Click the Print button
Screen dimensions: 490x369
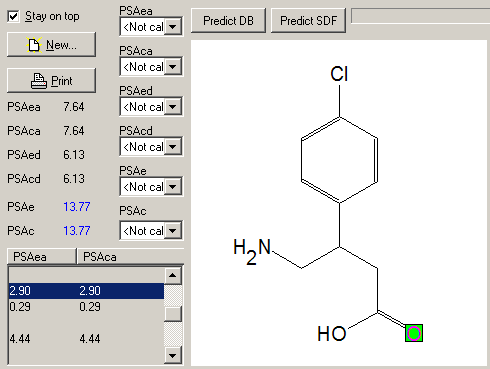(x=51, y=81)
